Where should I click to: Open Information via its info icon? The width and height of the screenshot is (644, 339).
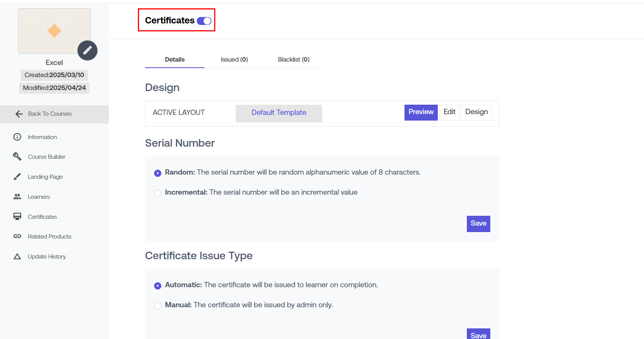click(17, 137)
